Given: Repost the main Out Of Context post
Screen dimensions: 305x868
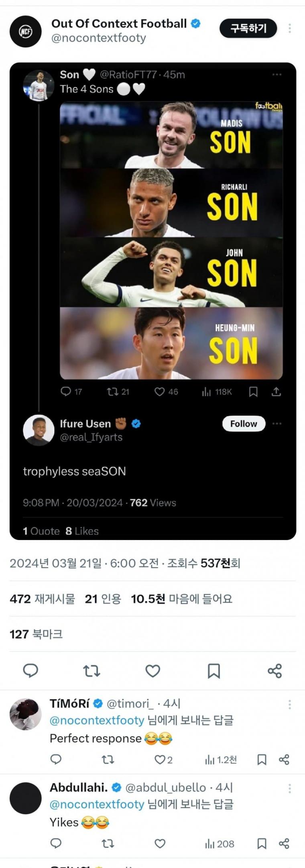Looking at the screenshot, I should tap(91, 670).
